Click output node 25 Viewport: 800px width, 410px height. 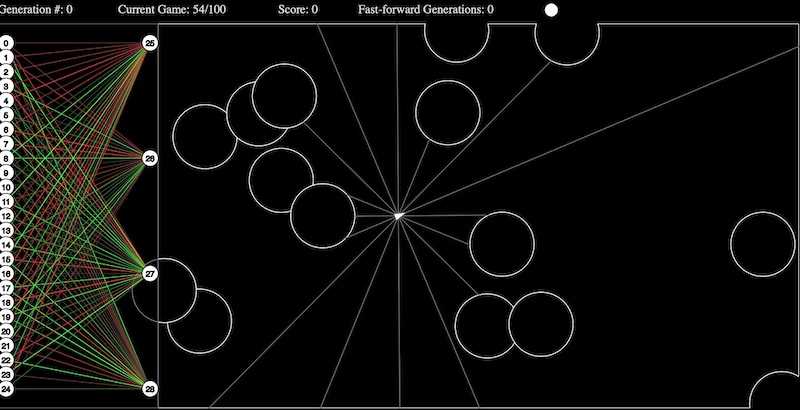click(x=150, y=44)
